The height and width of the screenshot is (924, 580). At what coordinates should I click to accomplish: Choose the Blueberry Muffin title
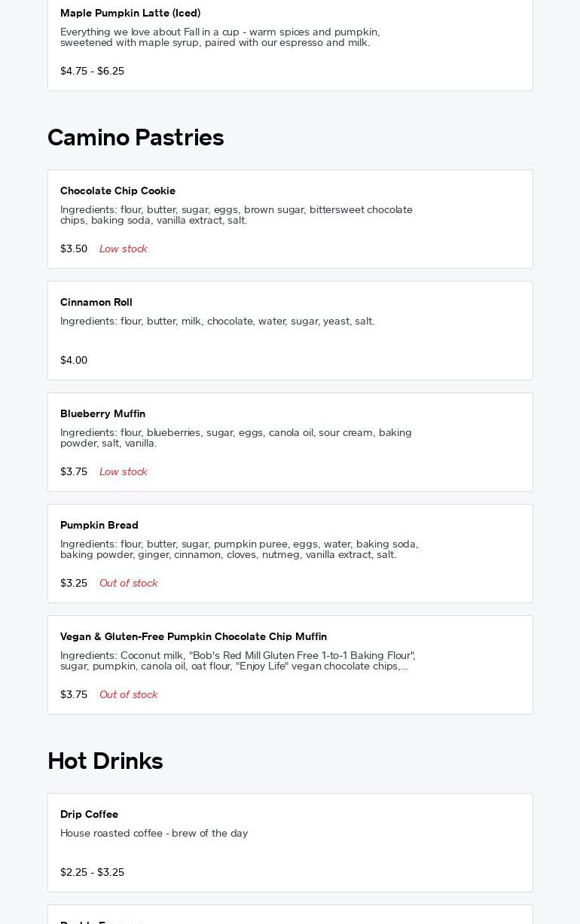click(102, 413)
